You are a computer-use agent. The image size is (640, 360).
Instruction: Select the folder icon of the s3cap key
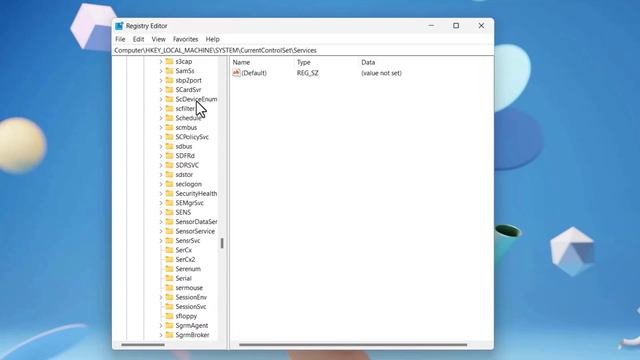point(169,61)
